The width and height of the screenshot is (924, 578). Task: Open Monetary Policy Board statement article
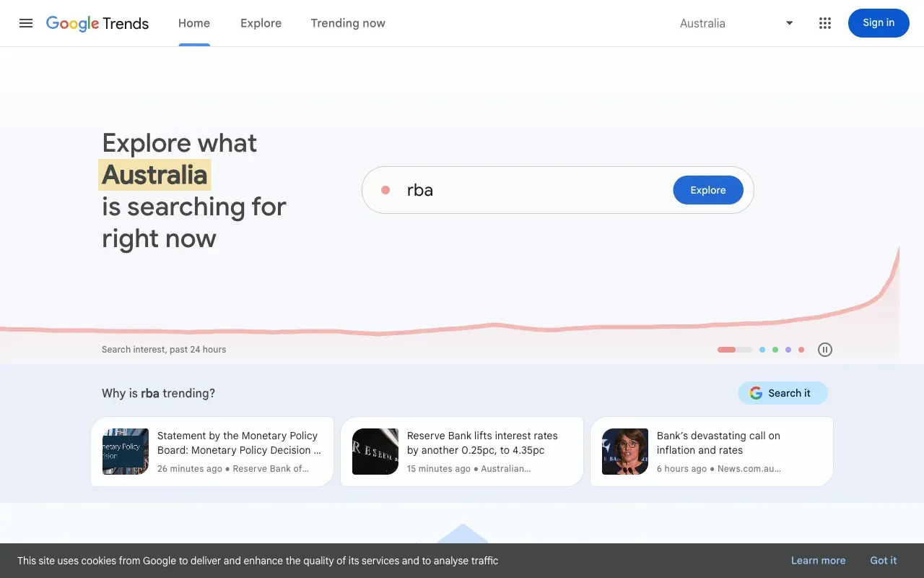212,452
